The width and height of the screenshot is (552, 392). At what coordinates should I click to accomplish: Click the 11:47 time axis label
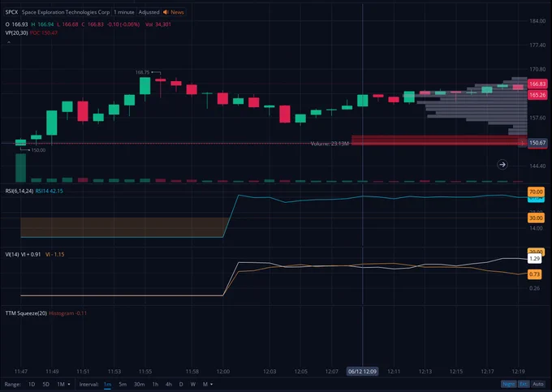click(x=21, y=371)
